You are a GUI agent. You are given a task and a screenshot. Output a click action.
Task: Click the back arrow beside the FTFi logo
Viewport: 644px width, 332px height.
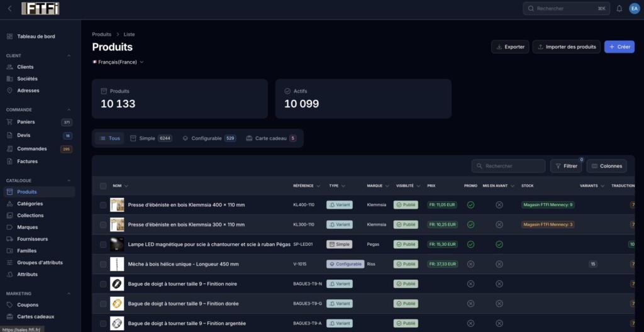coord(10,8)
